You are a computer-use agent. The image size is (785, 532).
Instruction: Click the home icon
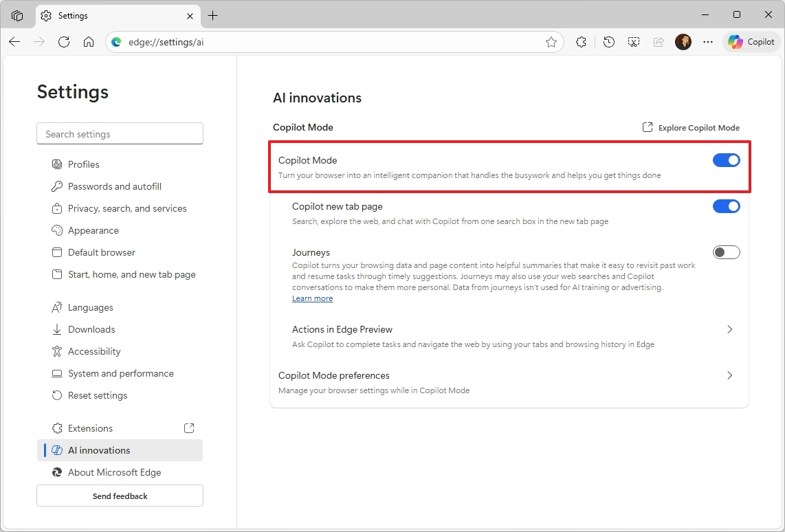(89, 42)
